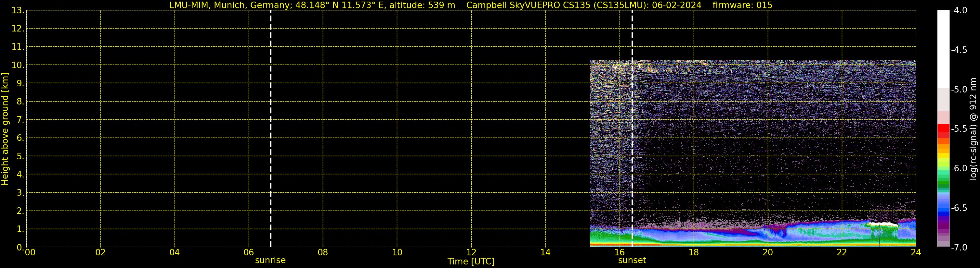Click the time axis tick label 06
Viewport: 980px width, 268px height.
click(x=249, y=252)
